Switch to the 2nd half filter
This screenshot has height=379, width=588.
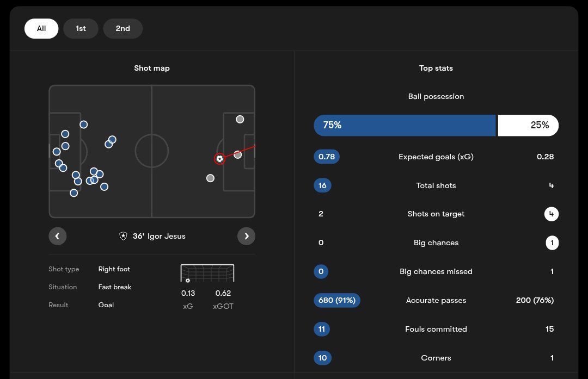[x=122, y=28]
